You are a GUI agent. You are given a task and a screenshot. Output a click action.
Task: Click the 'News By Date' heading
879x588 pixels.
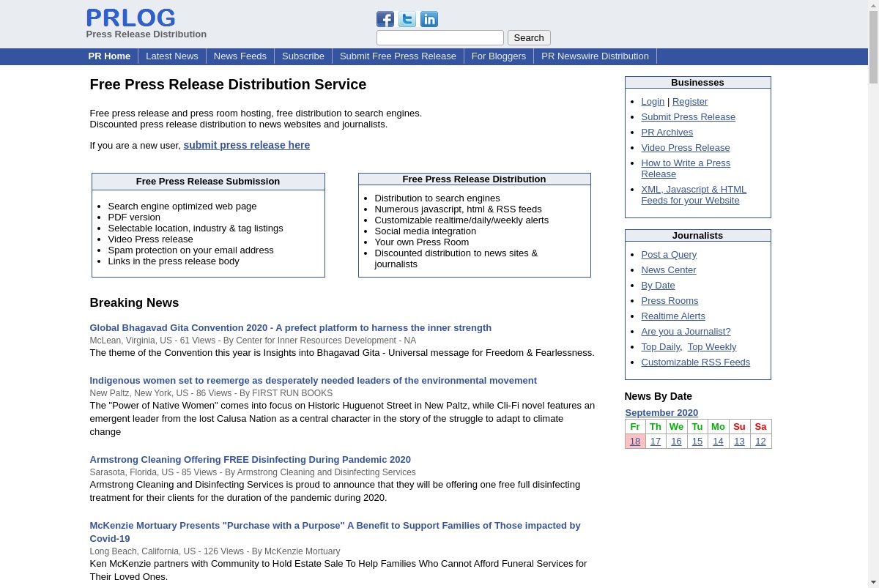pos(659,396)
